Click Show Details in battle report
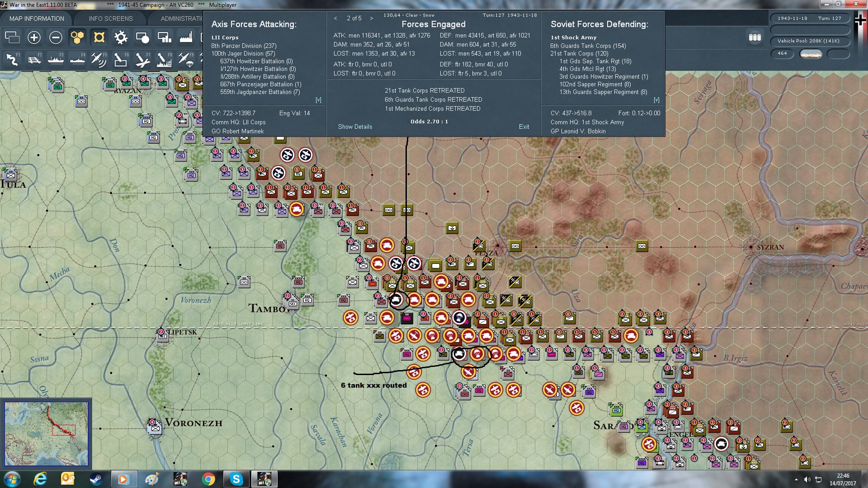 (x=355, y=127)
